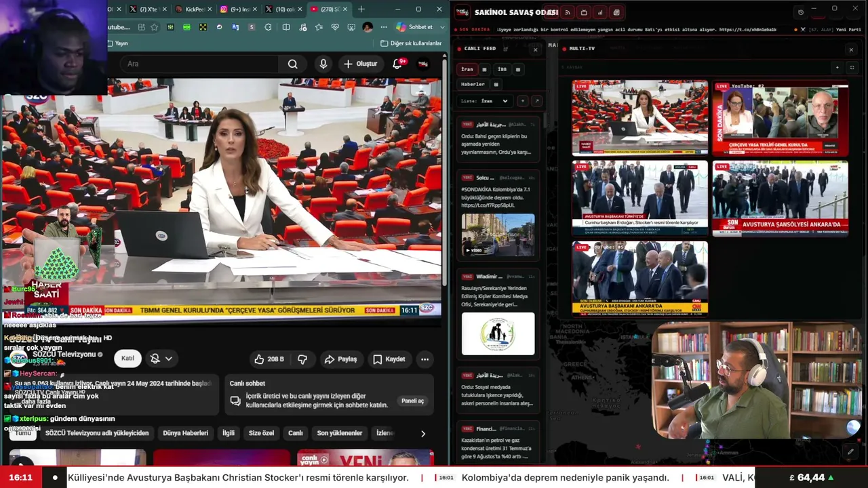Click the TV icon in Savaş Odası header
This screenshot has width=868, height=488.
(584, 12)
